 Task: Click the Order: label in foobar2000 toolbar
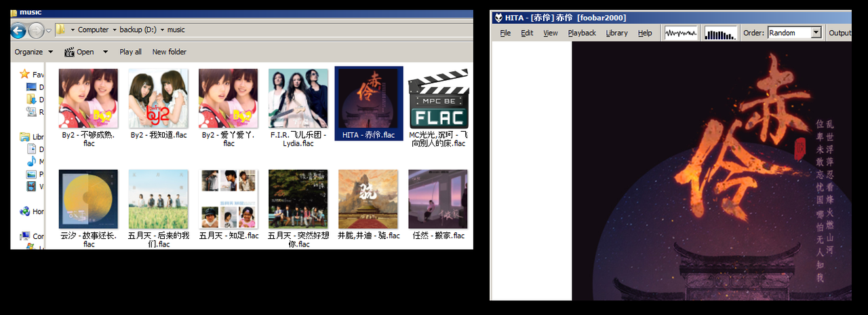(753, 33)
